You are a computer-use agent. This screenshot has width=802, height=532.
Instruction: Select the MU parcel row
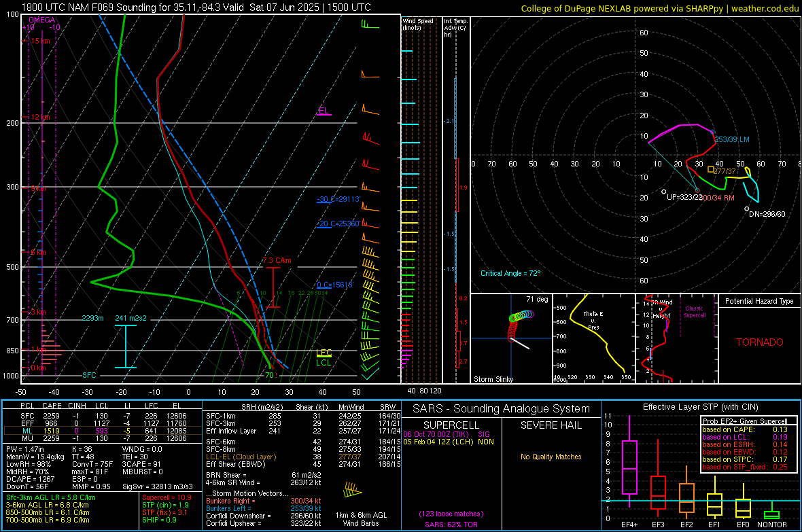coord(101,438)
